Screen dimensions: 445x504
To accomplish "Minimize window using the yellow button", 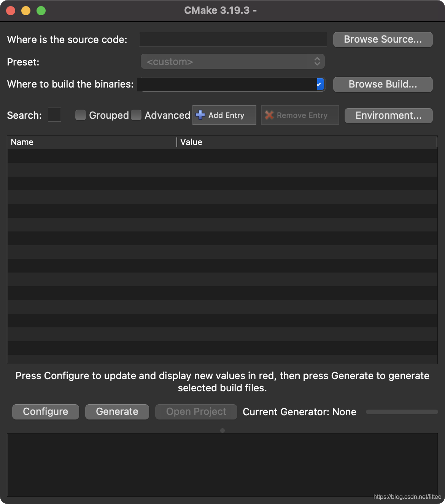I will (26, 11).
